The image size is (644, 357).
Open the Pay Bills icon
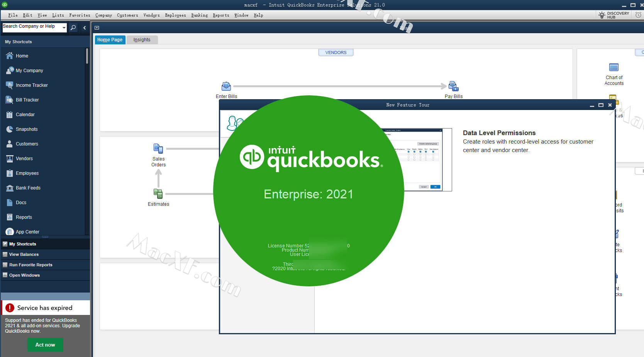pos(453,86)
